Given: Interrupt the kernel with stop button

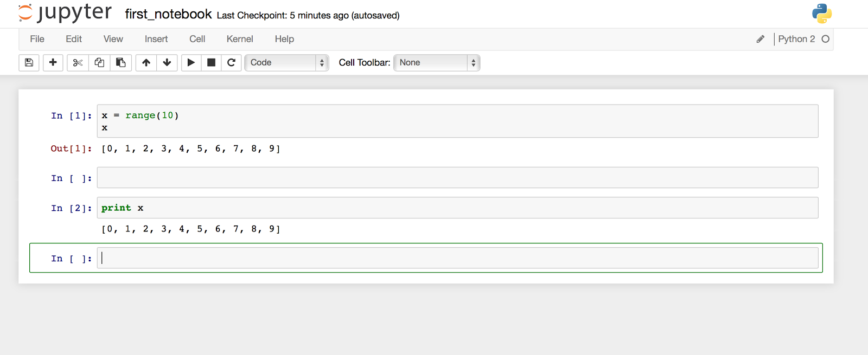Looking at the screenshot, I should [x=212, y=62].
